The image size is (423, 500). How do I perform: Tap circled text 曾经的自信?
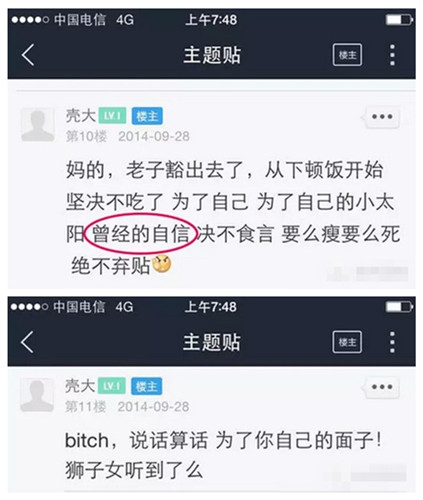click(141, 234)
